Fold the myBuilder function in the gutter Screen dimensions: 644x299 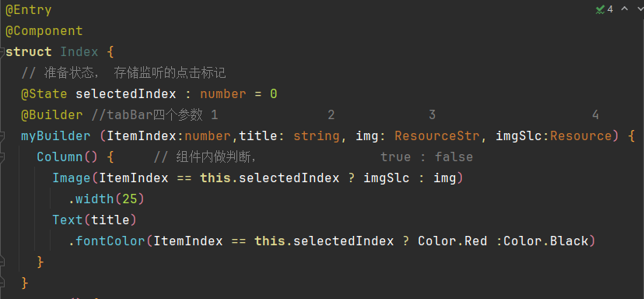coord(2,135)
